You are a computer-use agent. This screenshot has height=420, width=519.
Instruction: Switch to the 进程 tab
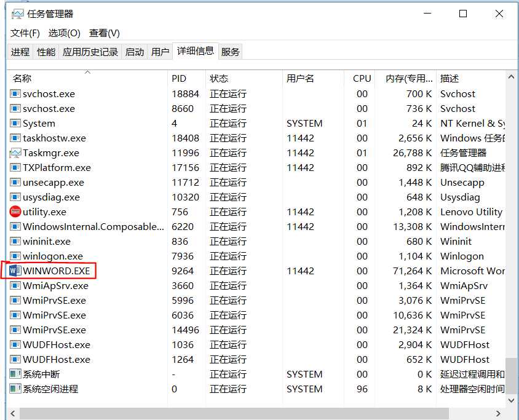click(20, 52)
